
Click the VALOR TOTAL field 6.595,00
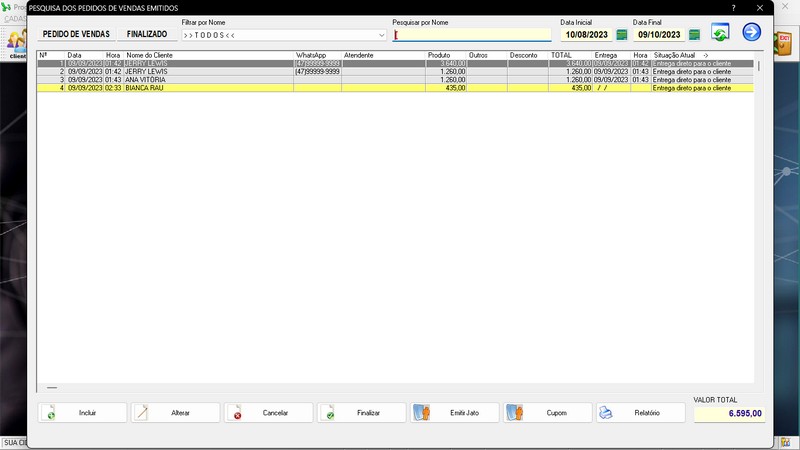[x=729, y=413]
